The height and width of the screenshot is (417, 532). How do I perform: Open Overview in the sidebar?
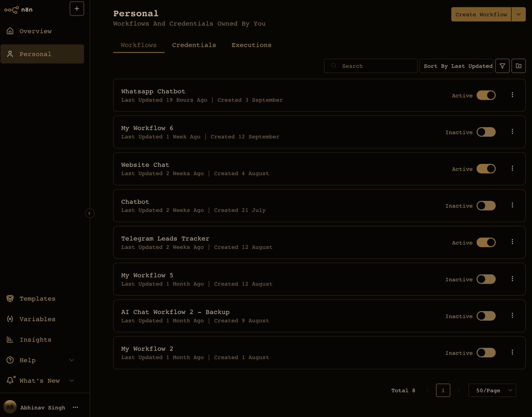point(42,31)
